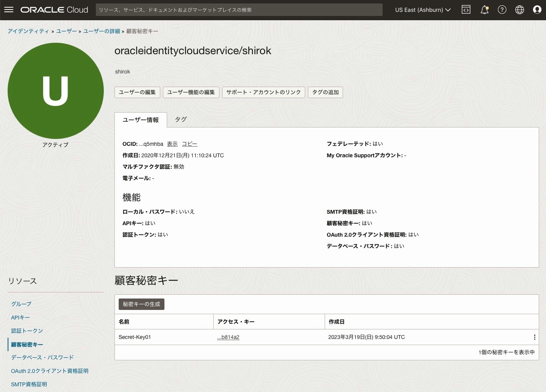Viewport: 546px width, 392px height.
Task: Copy OCID using the コピー link
Action: pyautogui.click(x=189, y=144)
